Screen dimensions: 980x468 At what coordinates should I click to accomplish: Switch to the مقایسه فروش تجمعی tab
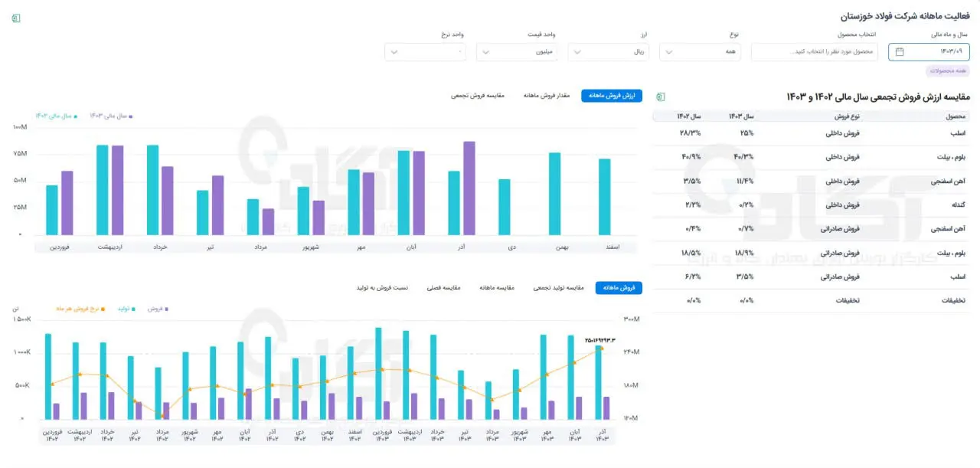click(478, 96)
